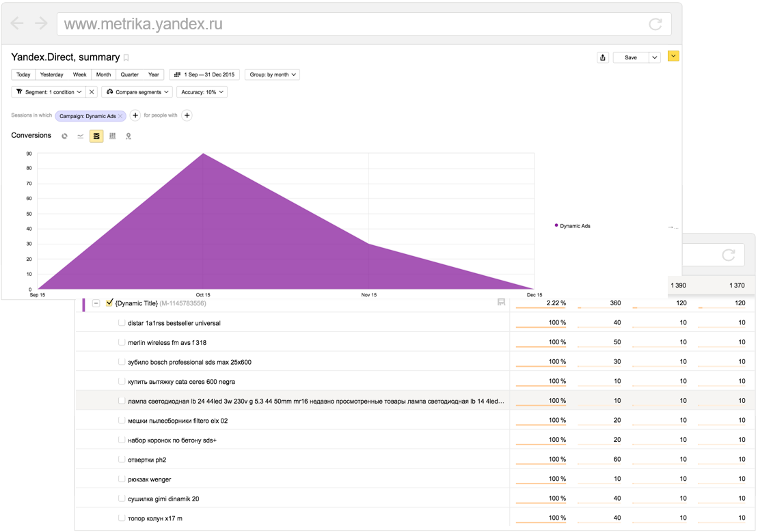Select pie chart view for Conversions
The image size is (758, 532).
[x=64, y=137]
